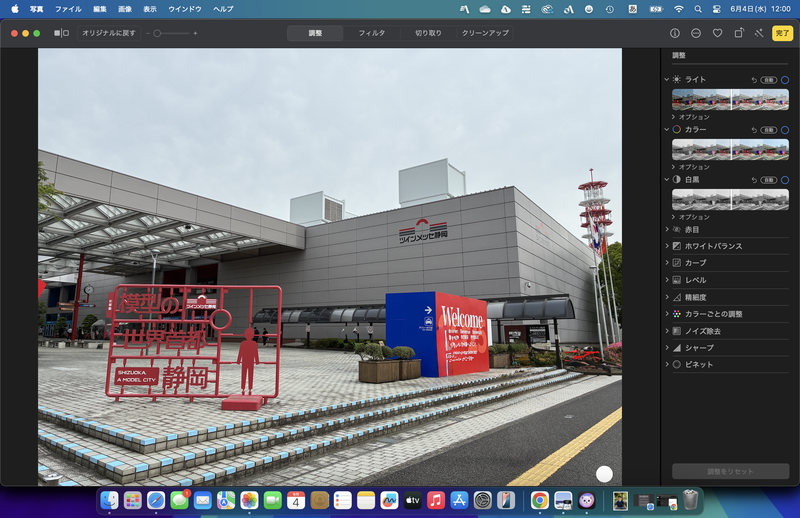Open Music app from the Dock
Image resolution: width=800 pixels, height=518 pixels.
pos(436,501)
